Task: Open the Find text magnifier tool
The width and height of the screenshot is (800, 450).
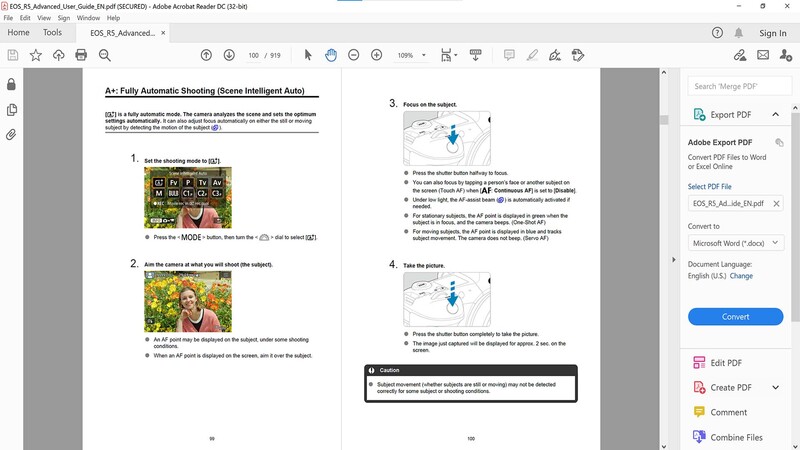Action: click(105, 55)
